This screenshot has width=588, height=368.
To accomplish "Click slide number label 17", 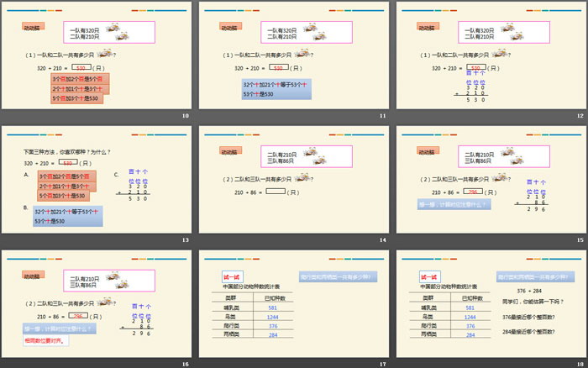I will pyautogui.click(x=382, y=365).
